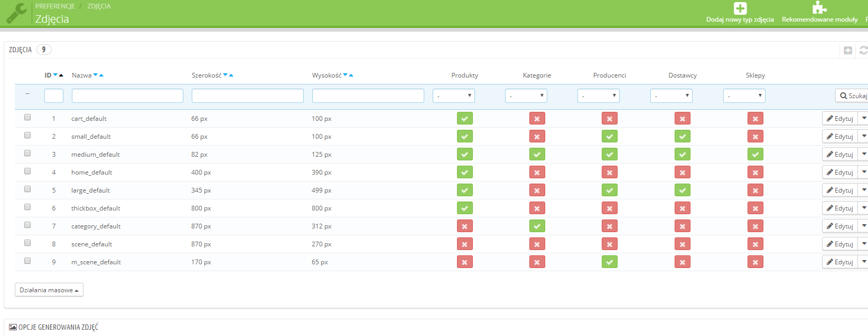Open Działania masowe bulk actions menu
This screenshot has width=868, height=335.
[49, 290]
